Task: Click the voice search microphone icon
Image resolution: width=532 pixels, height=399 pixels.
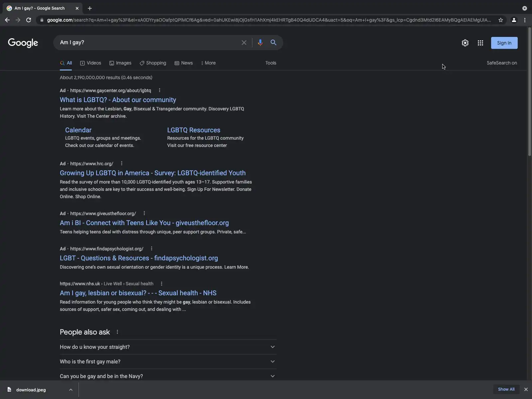Action: coord(260,43)
